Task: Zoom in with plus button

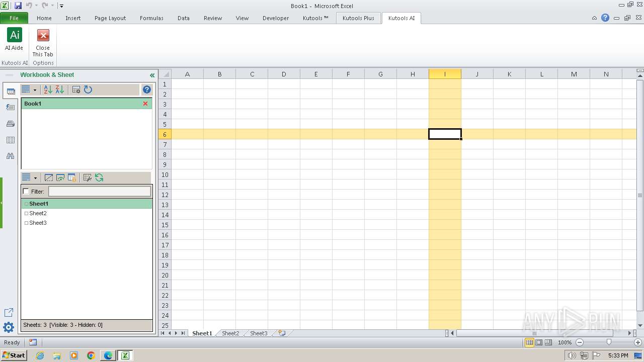Action: [638, 342]
